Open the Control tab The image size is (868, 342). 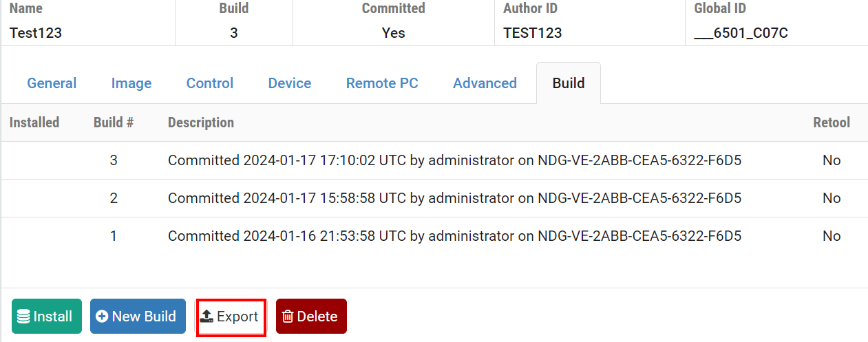(210, 83)
